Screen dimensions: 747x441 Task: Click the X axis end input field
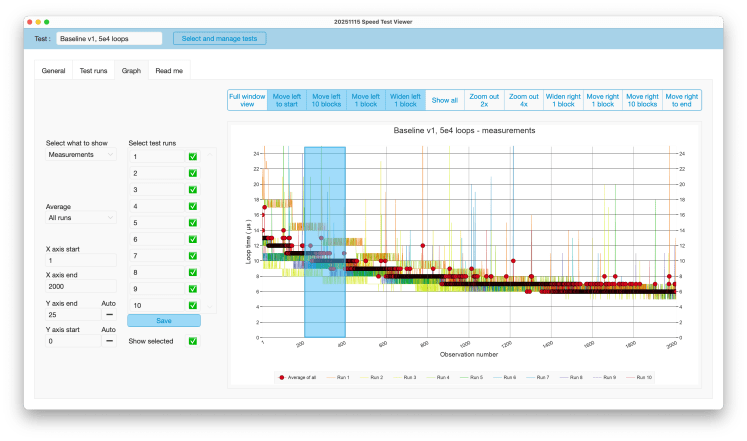(81, 287)
